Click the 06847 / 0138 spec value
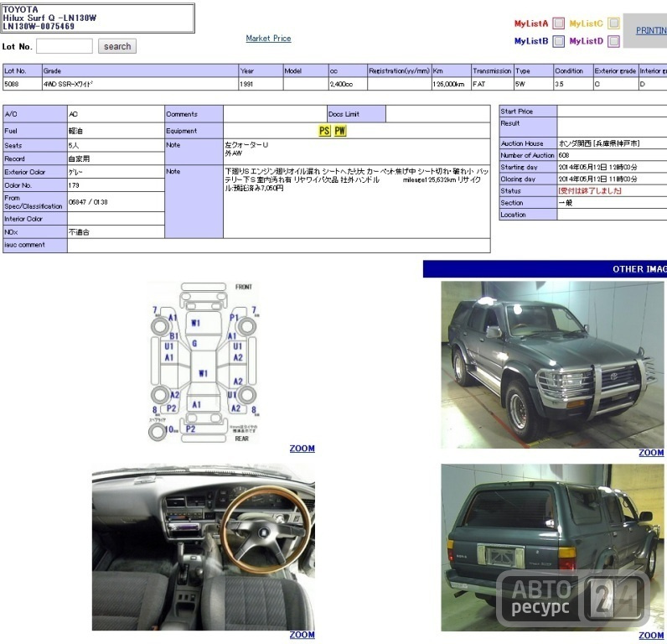Viewport: 667px width, 644px height. click(88, 202)
